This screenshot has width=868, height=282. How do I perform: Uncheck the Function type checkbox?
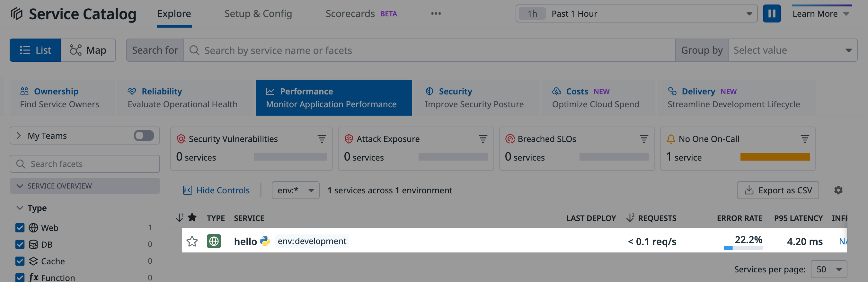pyautogui.click(x=20, y=277)
